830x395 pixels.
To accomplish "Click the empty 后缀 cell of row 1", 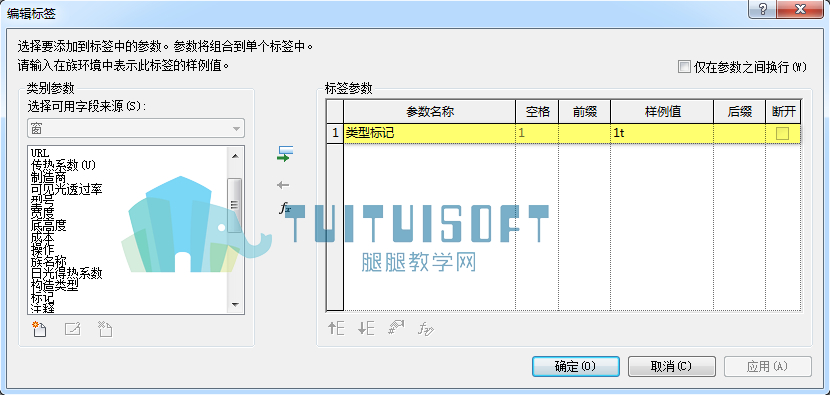I will [x=739, y=133].
